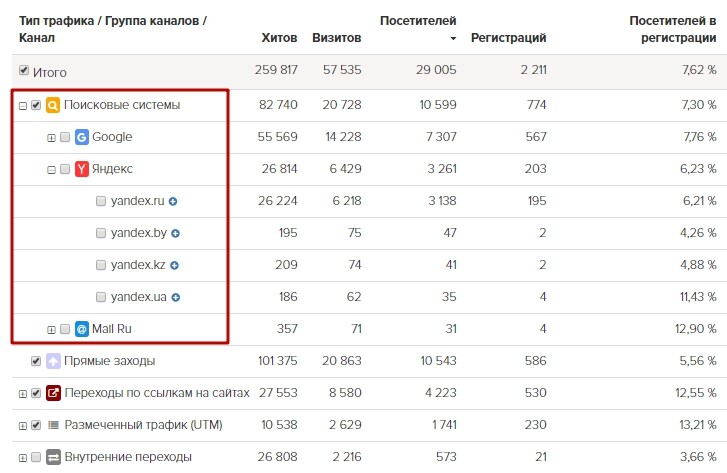
Task: Uncheck the Итого checkbox
Action: 24,72
